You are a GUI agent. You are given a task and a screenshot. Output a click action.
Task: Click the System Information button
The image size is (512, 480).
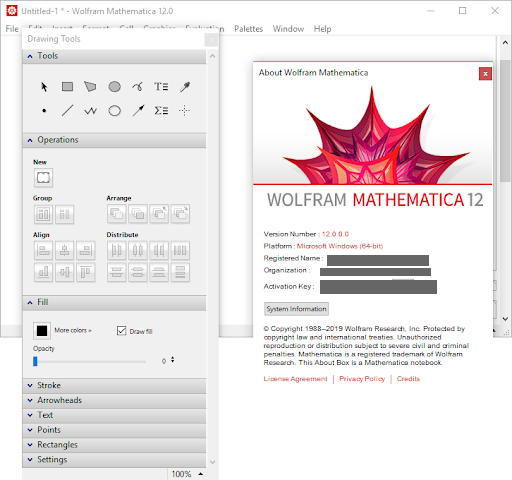pyautogui.click(x=296, y=309)
